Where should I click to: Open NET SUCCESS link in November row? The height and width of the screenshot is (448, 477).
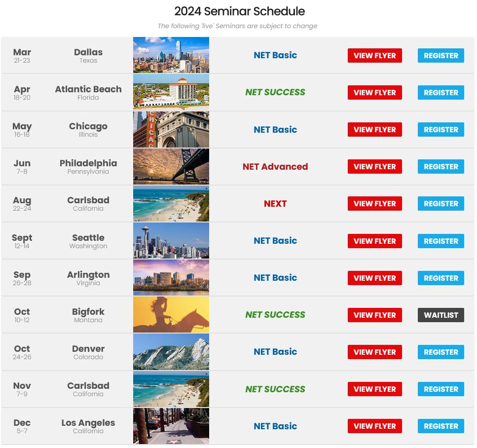point(275,389)
